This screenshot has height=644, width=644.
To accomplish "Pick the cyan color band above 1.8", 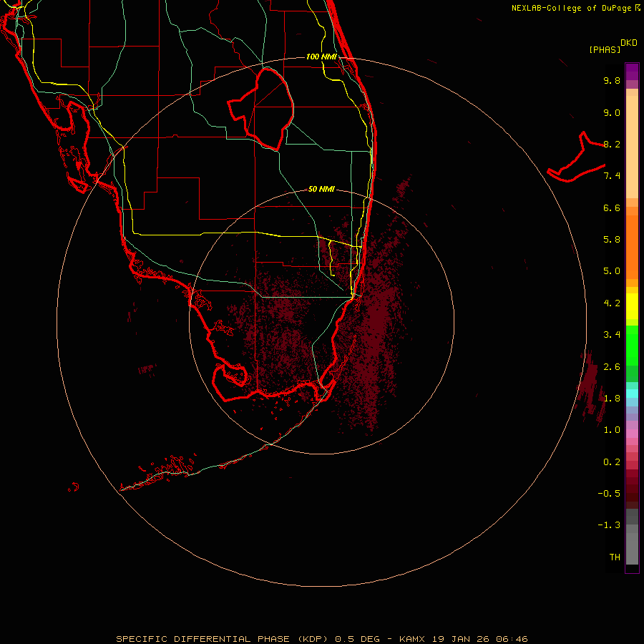I will [632, 394].
